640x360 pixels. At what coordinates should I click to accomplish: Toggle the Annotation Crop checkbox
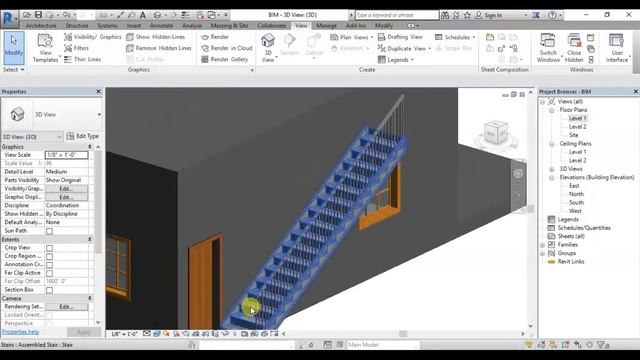point(49,265)
